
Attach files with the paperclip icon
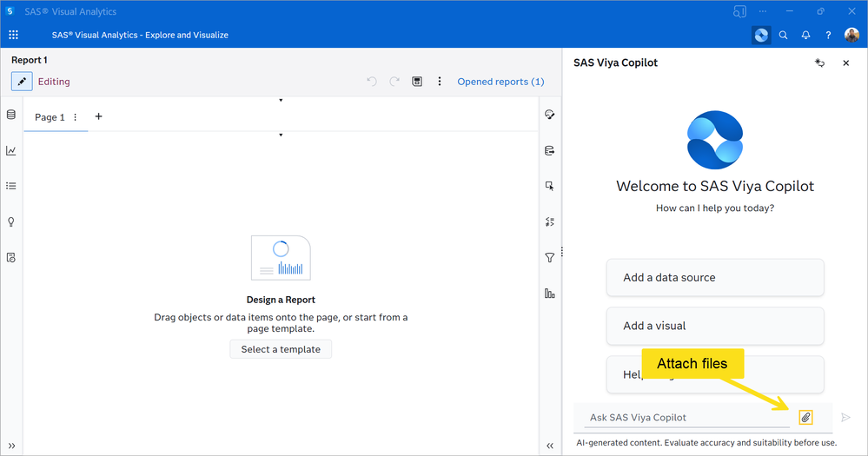coord(805,417)
